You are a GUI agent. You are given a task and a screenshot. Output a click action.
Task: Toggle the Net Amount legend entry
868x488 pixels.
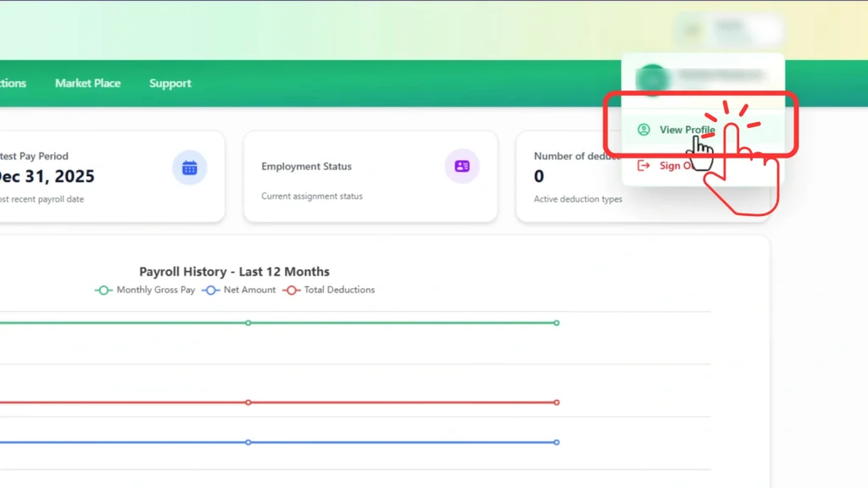pyautogui.click(x=239, y=290)
